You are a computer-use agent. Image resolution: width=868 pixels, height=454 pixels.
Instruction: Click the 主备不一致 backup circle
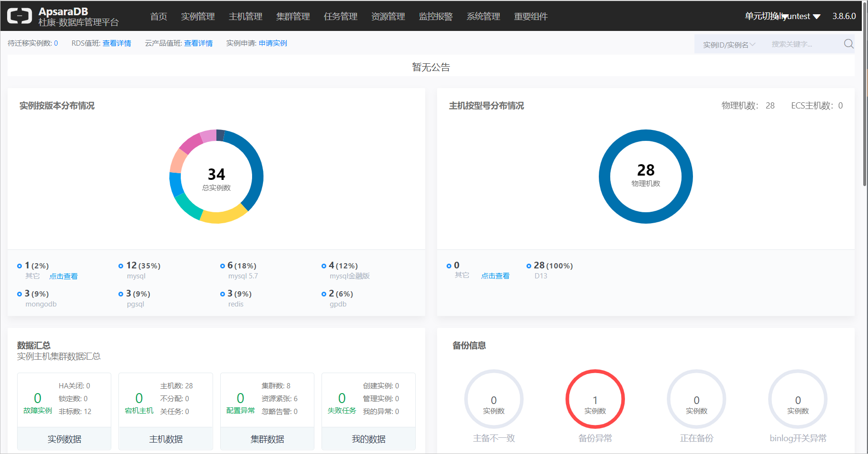coord(494,399)
